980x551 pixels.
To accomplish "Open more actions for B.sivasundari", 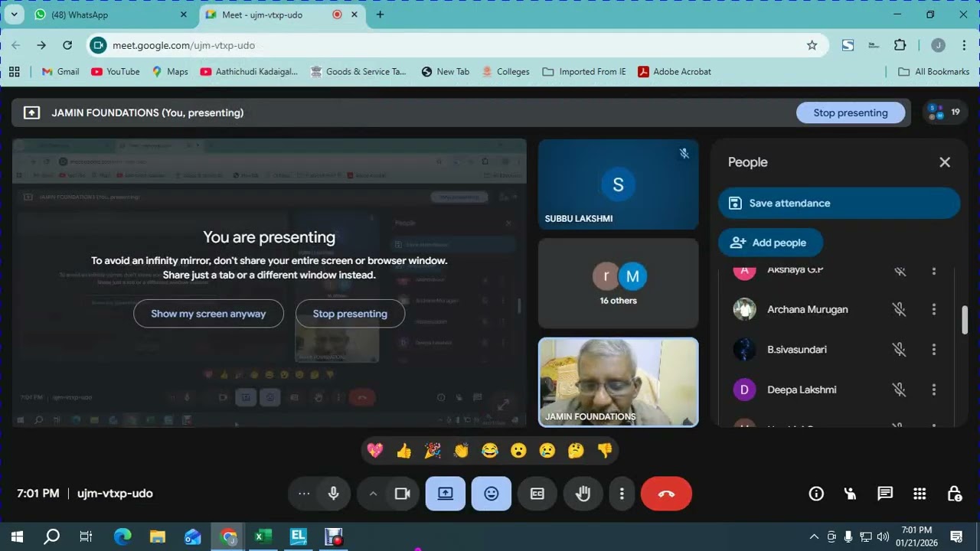I will click(933, 350).
